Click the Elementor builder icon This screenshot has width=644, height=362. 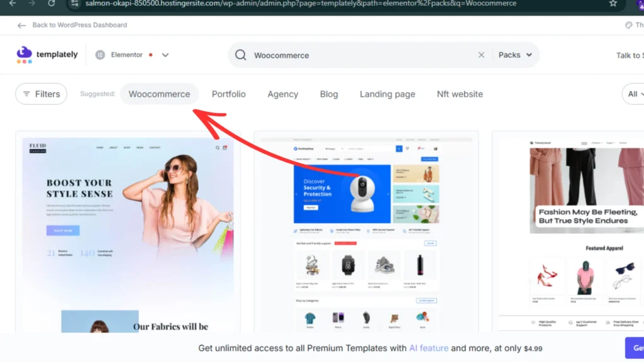[x=100, y=55]
